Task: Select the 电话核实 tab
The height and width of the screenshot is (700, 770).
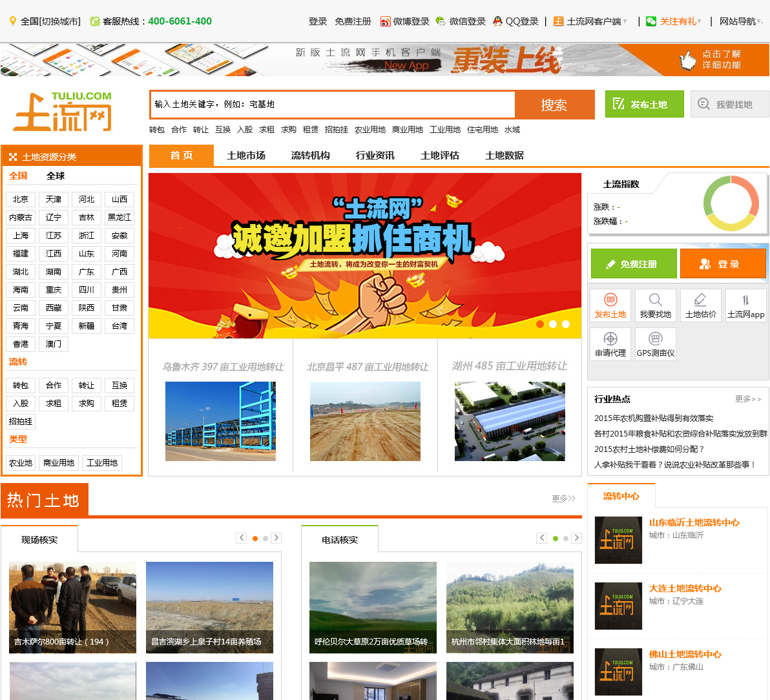Action: tap(340, 539)
